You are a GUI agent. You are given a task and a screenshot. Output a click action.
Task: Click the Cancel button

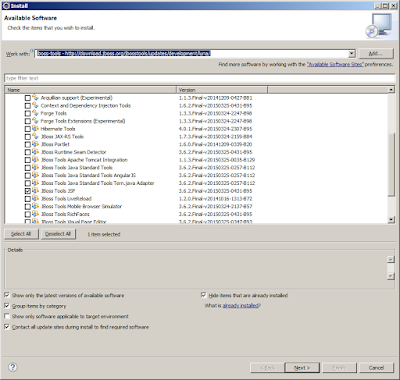[376, 368]
